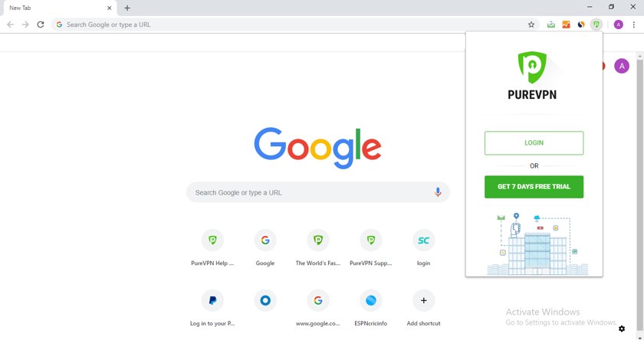Close the New Tab tab
This screenshot has height=340, width=644.
click(109, 8)
